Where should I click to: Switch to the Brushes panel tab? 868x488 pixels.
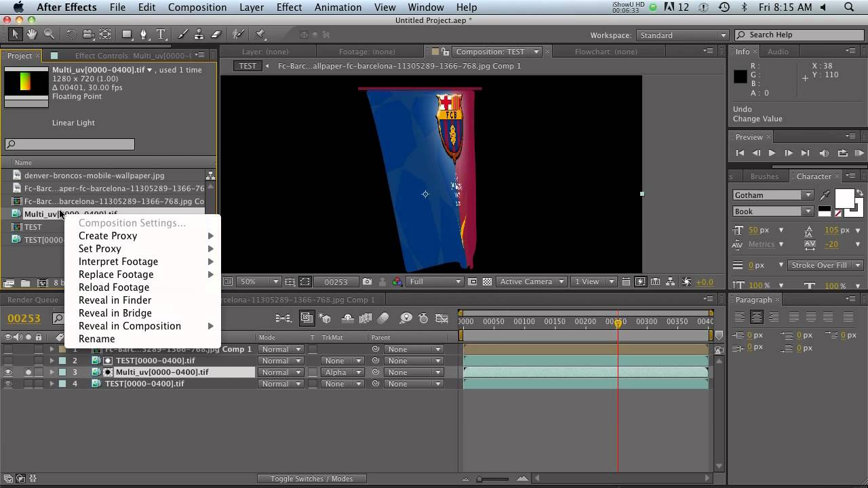764,176
